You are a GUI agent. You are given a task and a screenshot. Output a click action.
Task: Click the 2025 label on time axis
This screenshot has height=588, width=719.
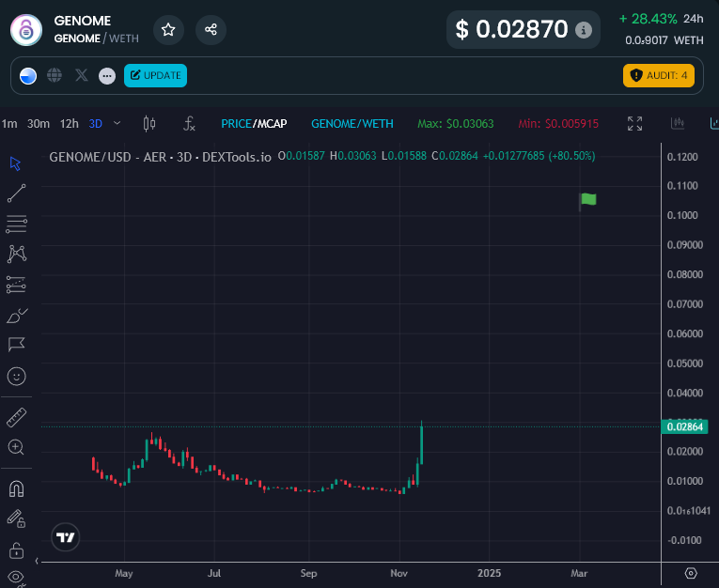(489, 573)
